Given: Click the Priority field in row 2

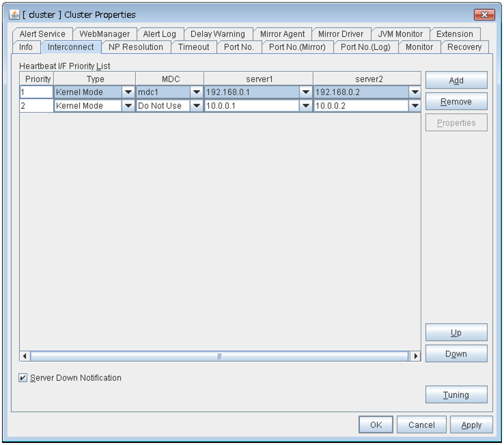Looking at the screenshot, I should click(x=36, y=106).
